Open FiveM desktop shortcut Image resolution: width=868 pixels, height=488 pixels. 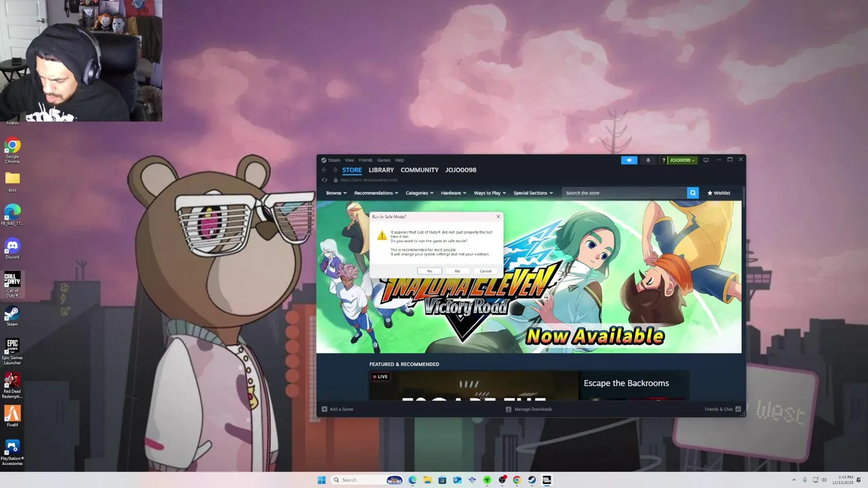[12, 415]
